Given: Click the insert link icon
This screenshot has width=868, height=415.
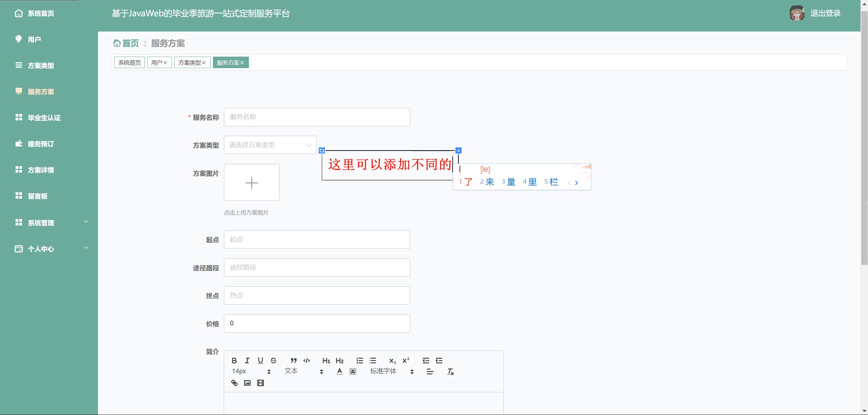Looking at the screenshot, I should (x=234, y=383).
